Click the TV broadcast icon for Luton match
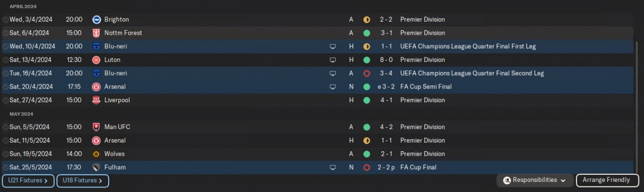The height and width of the screenshot is (192, 644). click(333, 60)
